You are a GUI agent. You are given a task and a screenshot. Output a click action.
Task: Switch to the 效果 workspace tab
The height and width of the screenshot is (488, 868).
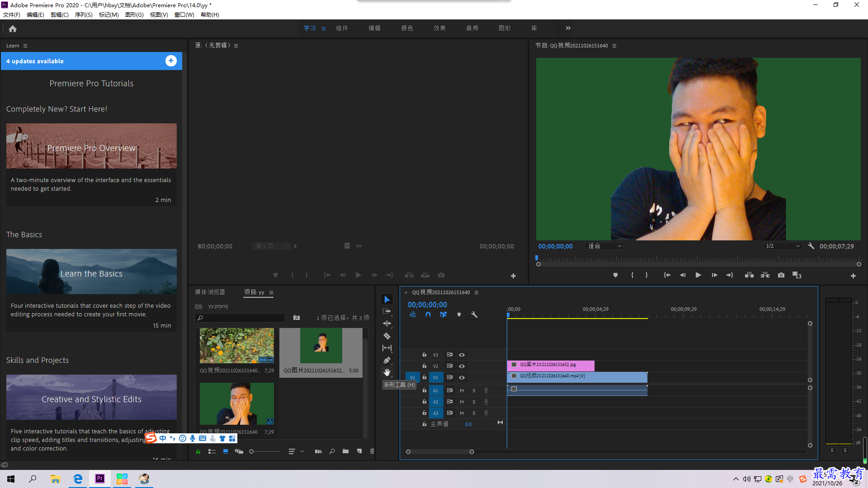pos(439,28)
